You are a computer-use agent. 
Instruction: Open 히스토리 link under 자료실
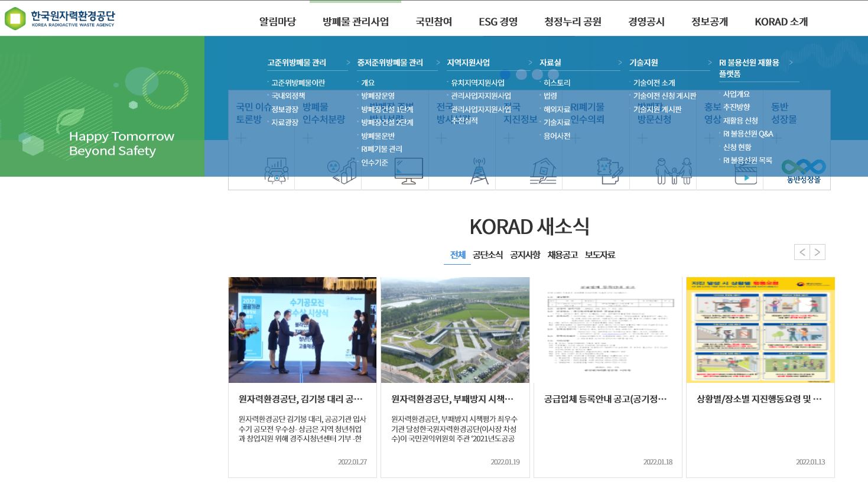pos(557,83)
